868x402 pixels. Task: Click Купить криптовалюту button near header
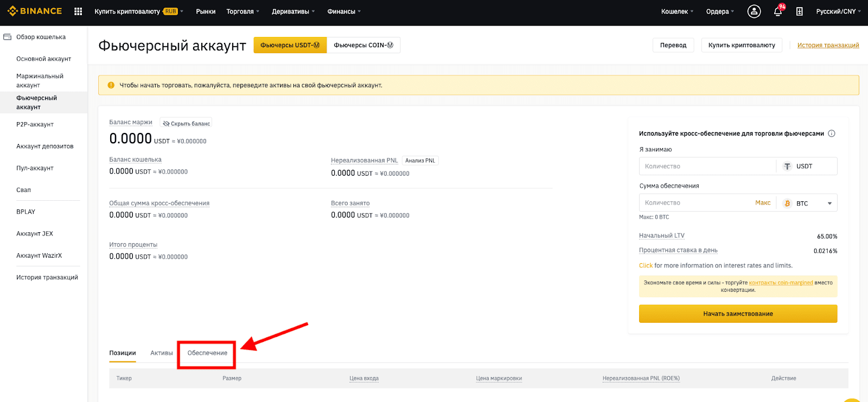pos(742,45)
